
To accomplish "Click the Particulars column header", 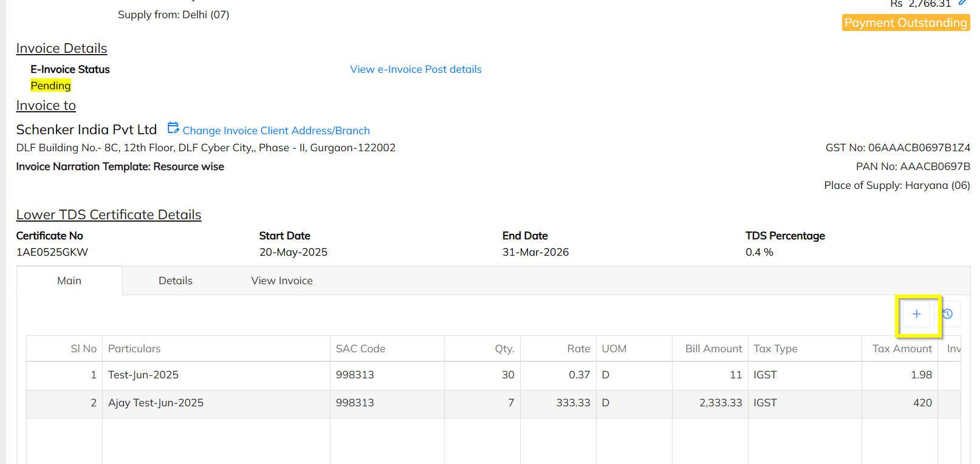I will [x=134, y=349].
